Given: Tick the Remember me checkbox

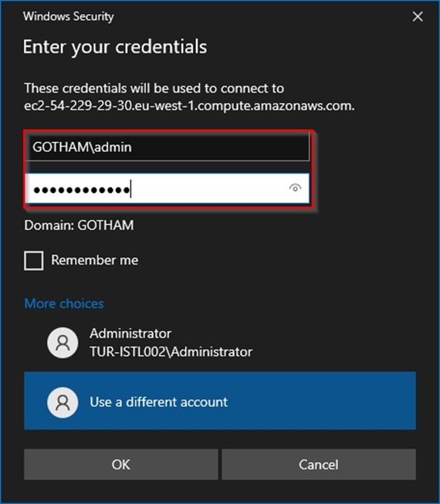Looking at the screenshot, I should 34,260.
